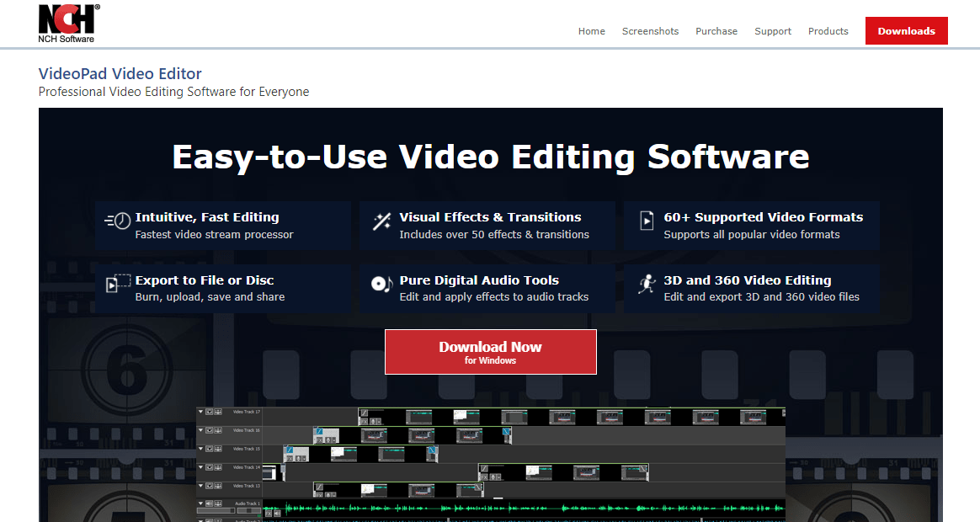Image resolution: width=980 pixels, height=522 pixels.
Task: Click the Visual Effects & Transitions wand icon
Action: (x=382, y=221)
